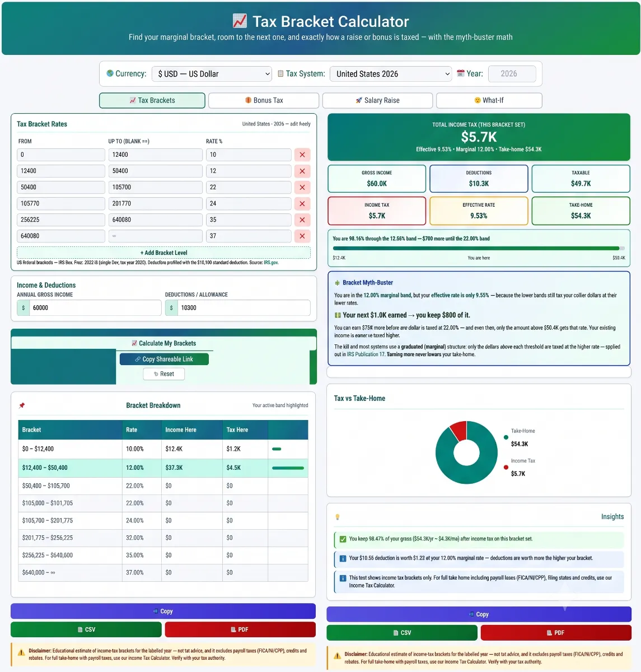Viewport: 641px width, 672px height.
Task: Click the RATE field containing 37
Action: pyautogui.click(x=249, y=236)
